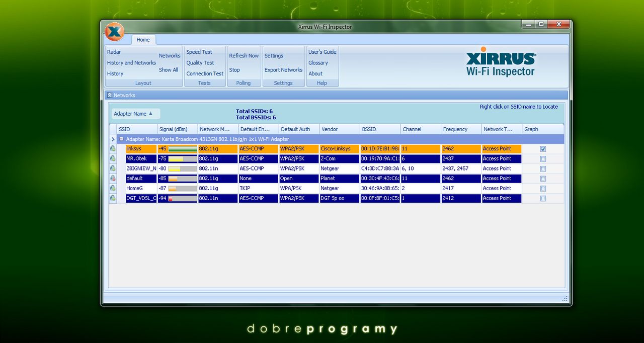Sort by Vendor column header
Viewport: 644px width, 343px height.
coord(340,129)
